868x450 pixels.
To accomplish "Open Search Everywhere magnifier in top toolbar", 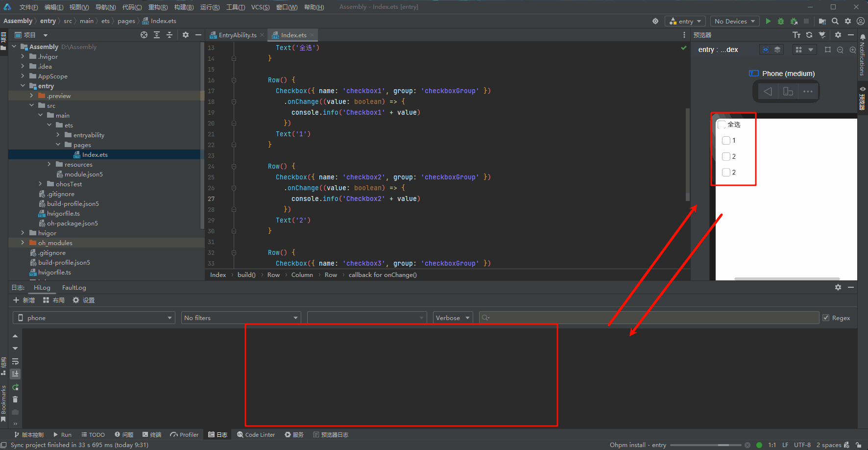I will 835,21.
